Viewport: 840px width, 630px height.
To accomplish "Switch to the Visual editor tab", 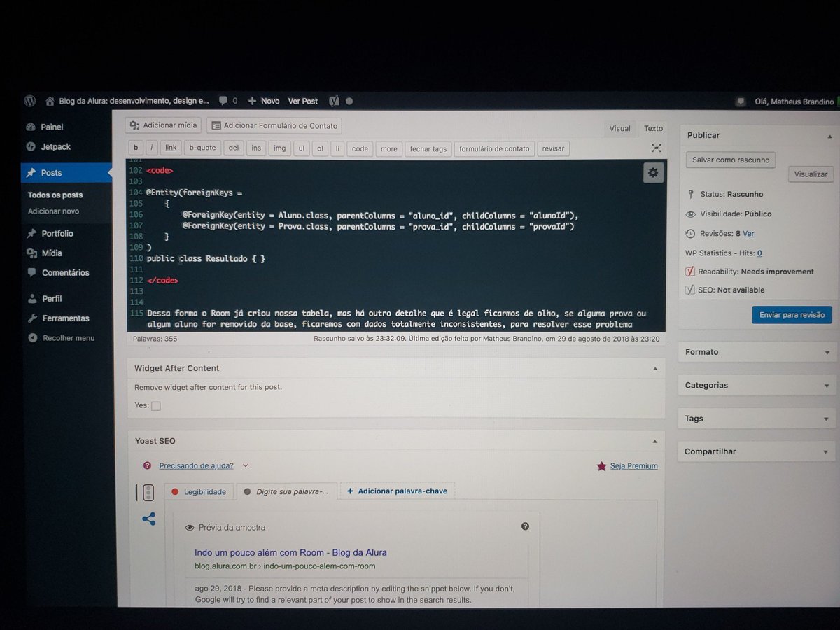I will click(x=619, y=128).
